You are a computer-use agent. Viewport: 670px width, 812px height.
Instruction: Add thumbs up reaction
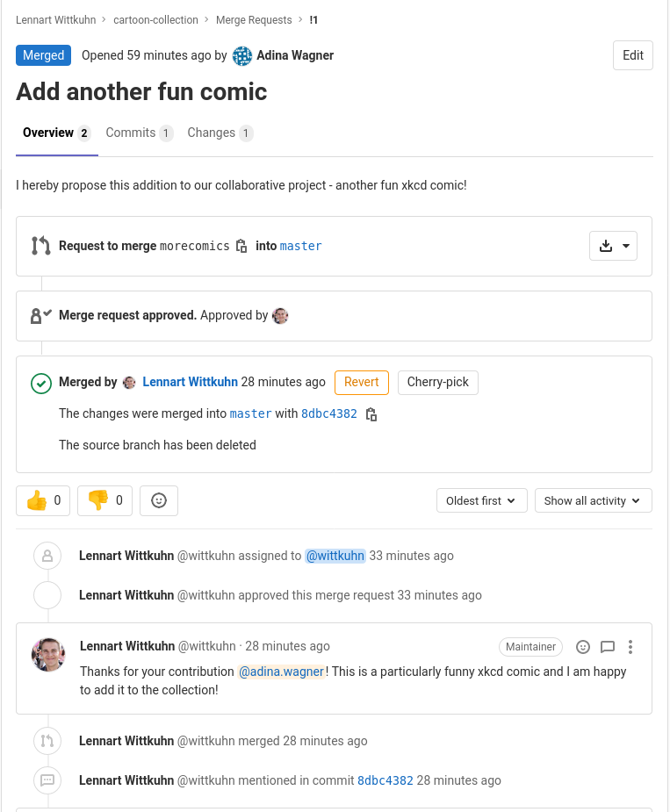tap(43, 500)
